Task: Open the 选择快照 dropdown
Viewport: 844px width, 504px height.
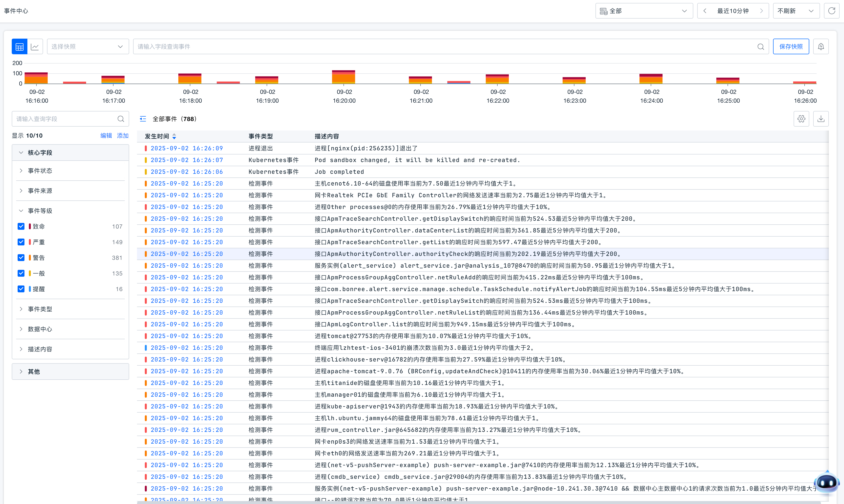Action: [87, 46]
